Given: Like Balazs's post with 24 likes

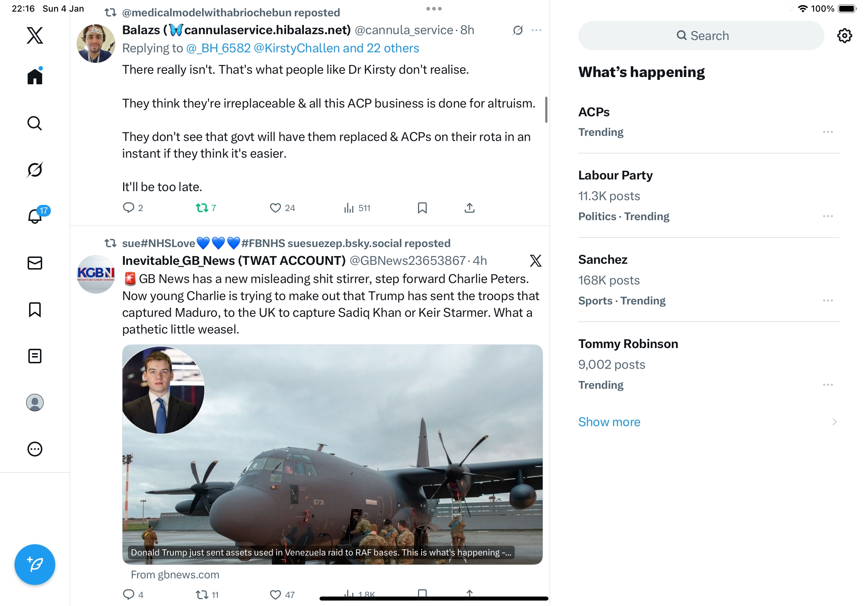Looking at the screenshot, I should point(275,208).
